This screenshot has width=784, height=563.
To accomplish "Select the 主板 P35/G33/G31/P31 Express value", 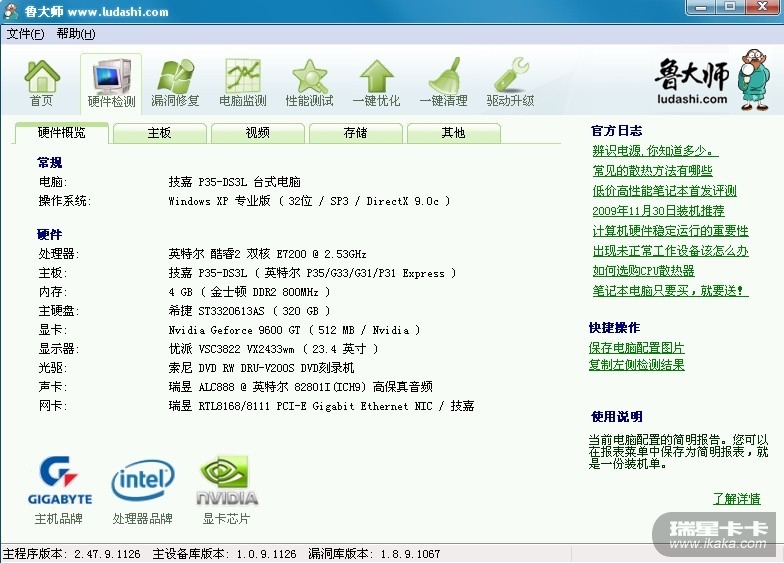I will tap(312, 273).
